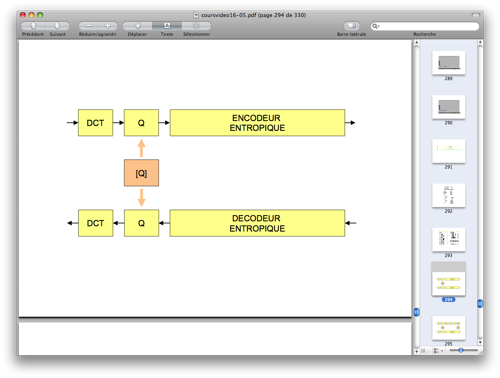Image resolution: width=500 pixels, height=378 pixels.
Task: Open the search magnifier dropdown
Action: pyautogui.click(x=376, y=26)
